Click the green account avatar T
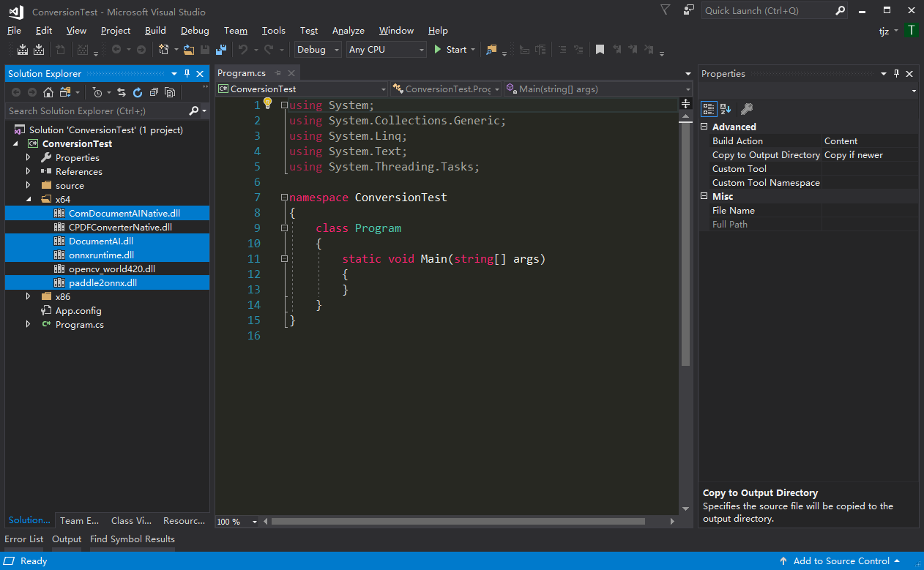 point(911,30)
